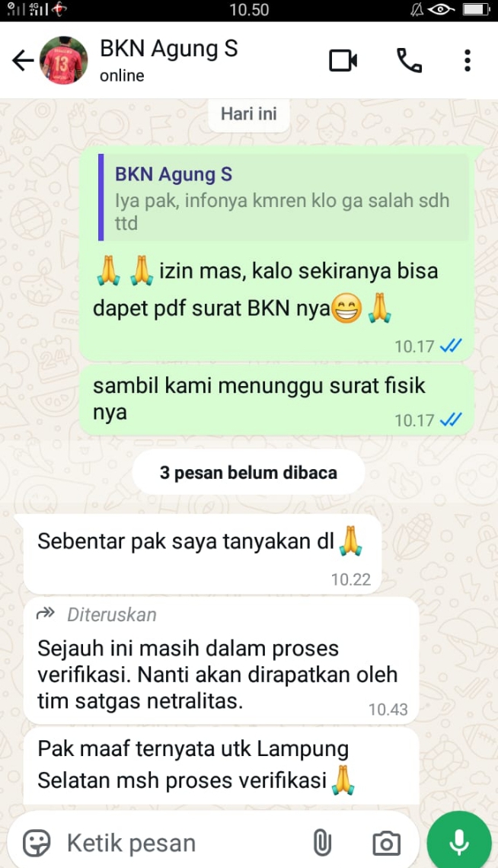
Task: Tap the green microphone record button
Action: (459, 842)
